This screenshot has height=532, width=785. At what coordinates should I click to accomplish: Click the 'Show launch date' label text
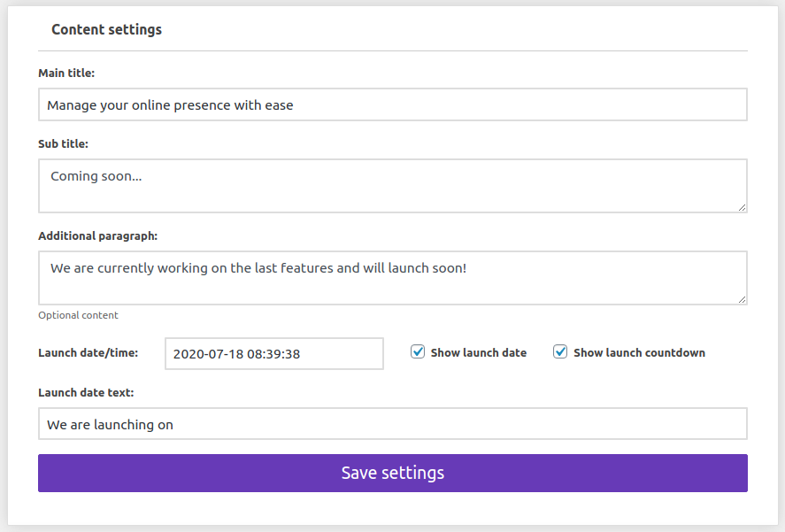coord(479,352)
